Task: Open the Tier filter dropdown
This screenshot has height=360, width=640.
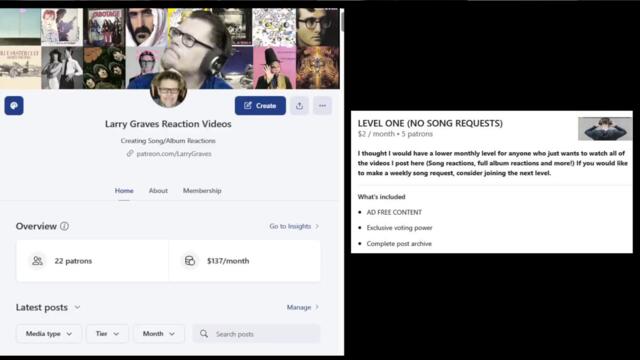Action: coord(107,334)
